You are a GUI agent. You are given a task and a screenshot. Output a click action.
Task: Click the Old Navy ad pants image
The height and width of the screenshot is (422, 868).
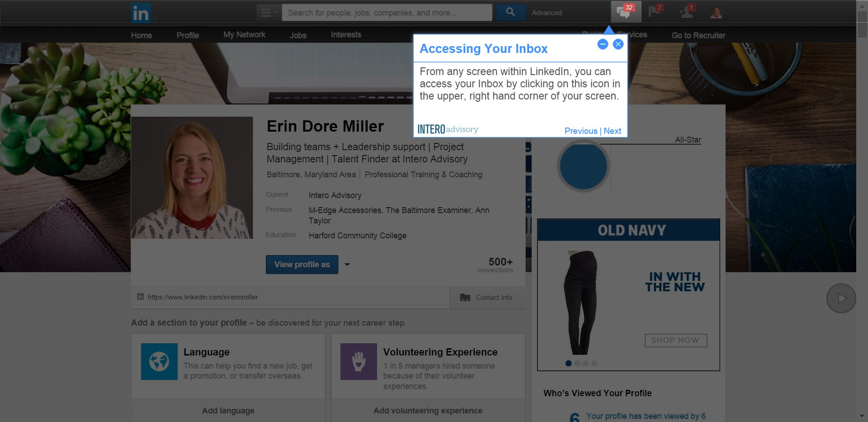(581, 303)
